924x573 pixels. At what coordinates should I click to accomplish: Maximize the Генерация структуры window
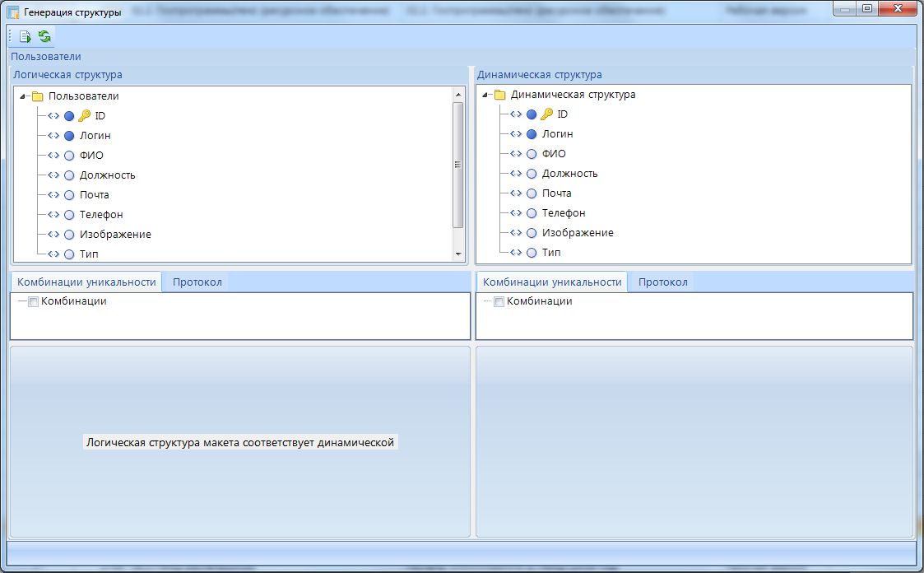(x=867, y=10)
